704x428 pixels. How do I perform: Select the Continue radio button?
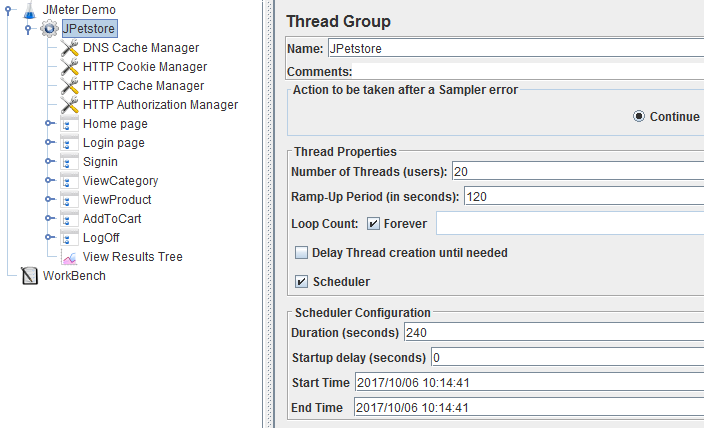[639, 116]
